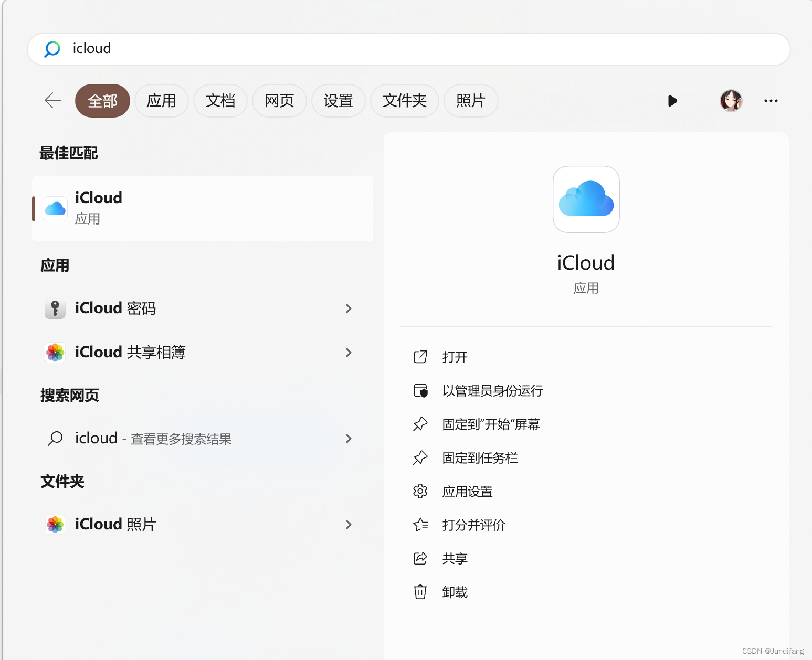This screenshot has height=660, width=812.
Task: Click the open-in-window icon beside 打开
Action: (x=420, y=357)
